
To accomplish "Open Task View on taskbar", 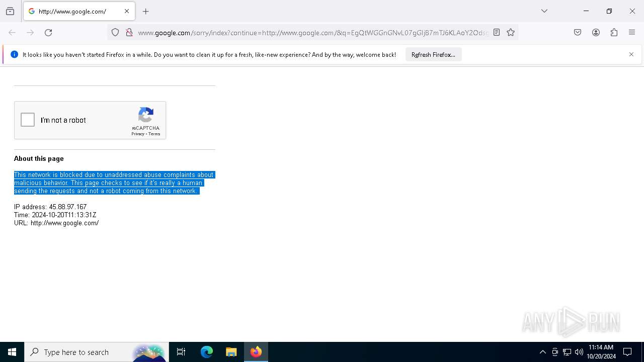I will (181, 352).
